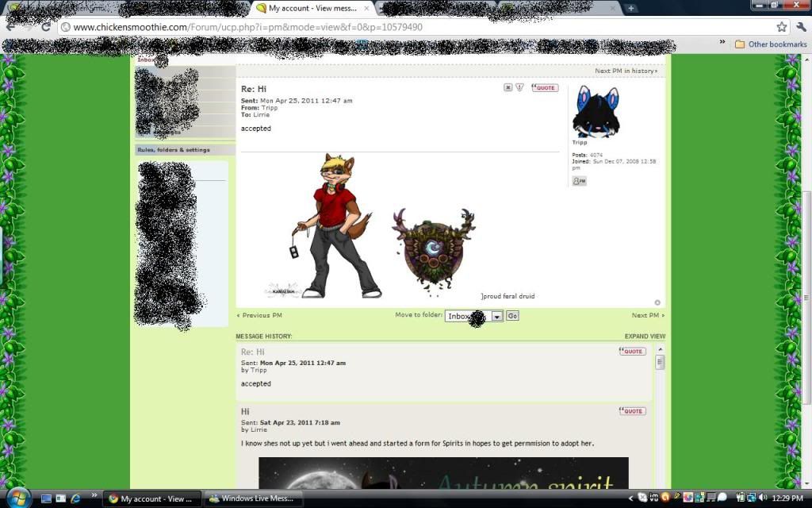Switch to the Chrome 'My account - View' taskbar button
This screenshot has width=812, height=508.
tap(151, 498)
